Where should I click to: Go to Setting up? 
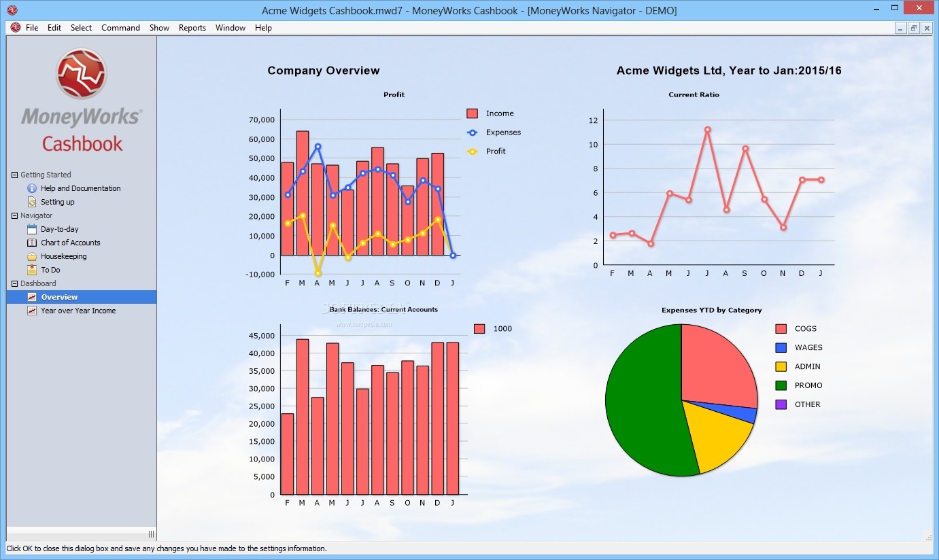(x=58, y=202)
